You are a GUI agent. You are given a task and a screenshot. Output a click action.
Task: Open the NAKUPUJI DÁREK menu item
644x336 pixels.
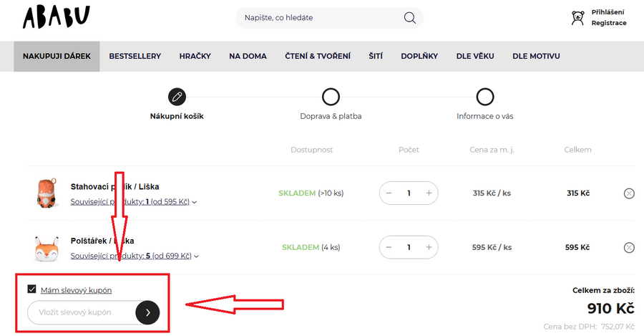pyautogui.click(x=57, y=57)
